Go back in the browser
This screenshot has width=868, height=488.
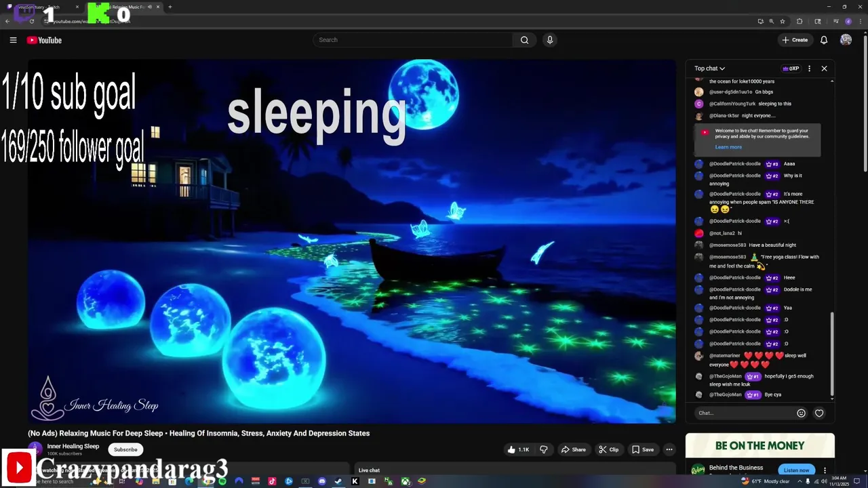tap(7, 21)
